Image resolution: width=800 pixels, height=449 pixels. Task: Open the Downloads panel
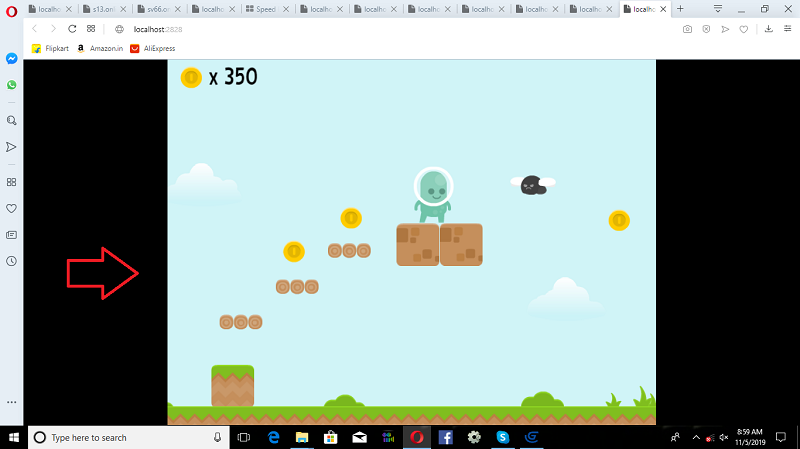(768, 29)
